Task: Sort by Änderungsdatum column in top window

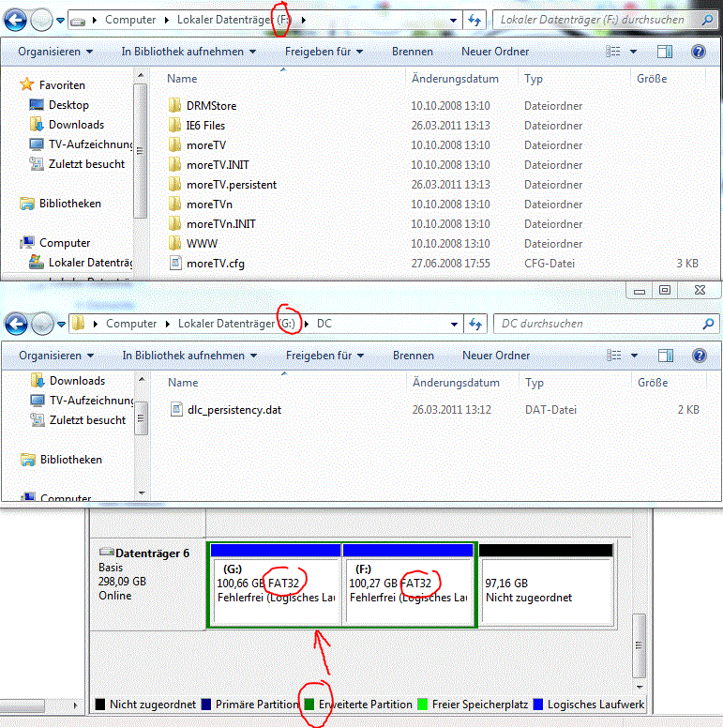Action: click(455, 79)
